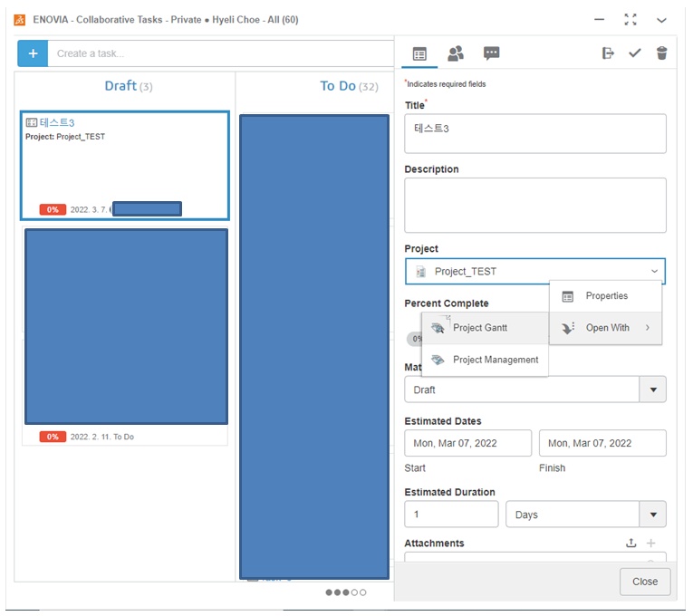Open the assignees people tab icon

coord(456,53)
